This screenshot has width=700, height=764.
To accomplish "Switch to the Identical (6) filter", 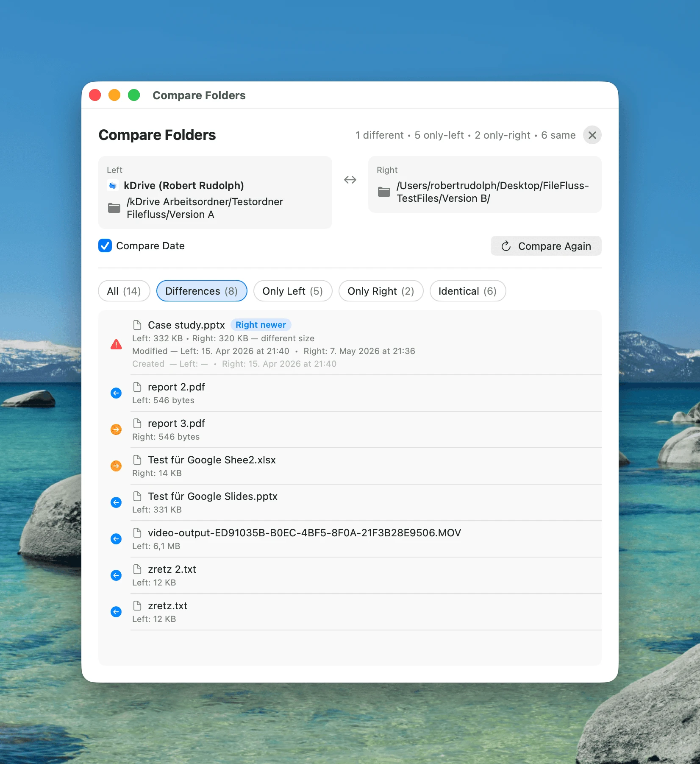I will point(468,291).
